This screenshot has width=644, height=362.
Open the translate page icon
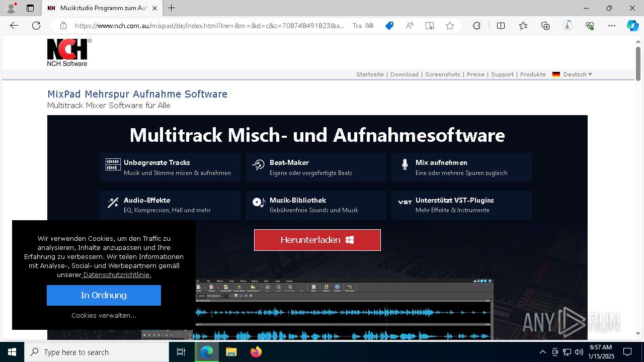(x=369, y=26)
